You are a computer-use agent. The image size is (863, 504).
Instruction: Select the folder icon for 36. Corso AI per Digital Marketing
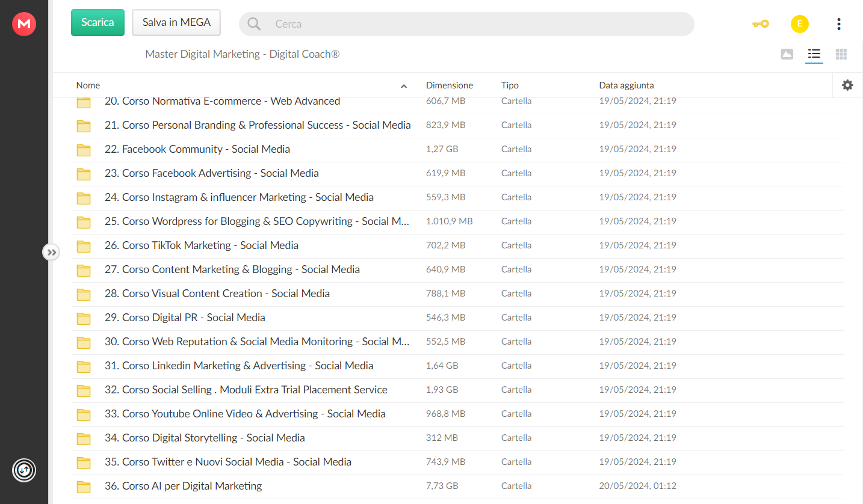click(84, 487)
